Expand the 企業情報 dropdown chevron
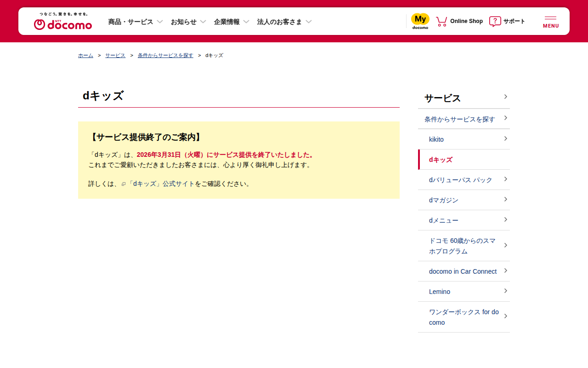Screen dimensions: 588x368 (246, 22)
